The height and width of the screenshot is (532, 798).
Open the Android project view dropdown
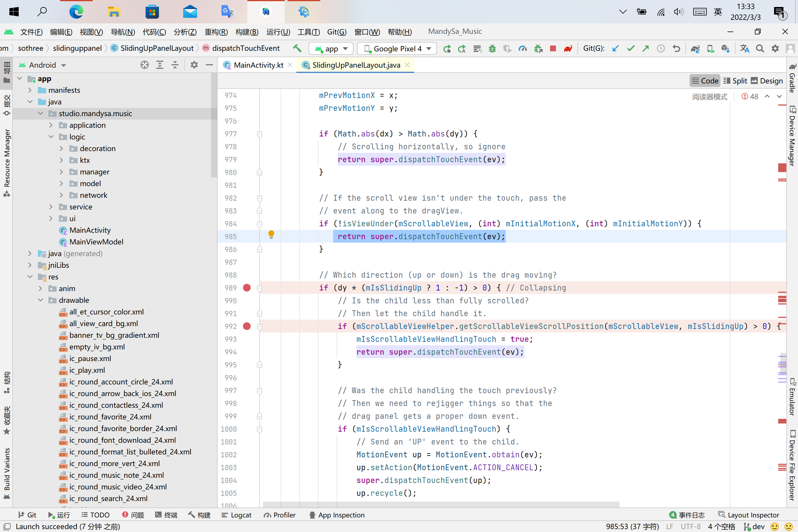click(x=42, y=65)
